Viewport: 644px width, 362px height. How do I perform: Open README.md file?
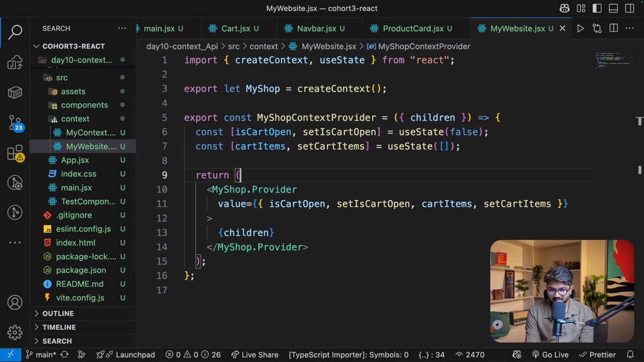coord(83,284)
